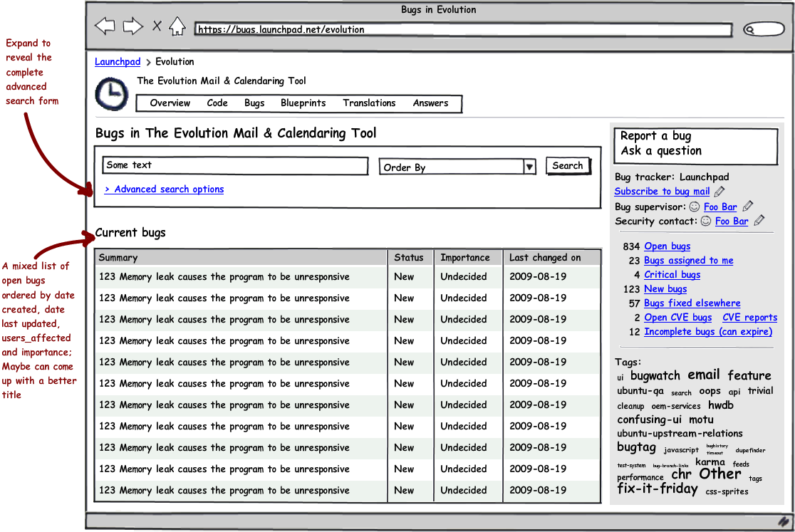Click the browser back arrow
This screenshot has width=795, height=532.
pyautogui.click(x=105, y=27)
